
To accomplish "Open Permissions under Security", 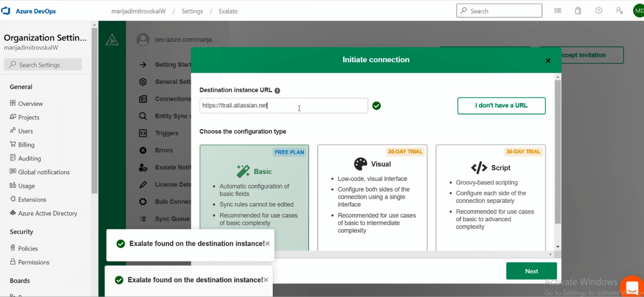I will 33,262.
